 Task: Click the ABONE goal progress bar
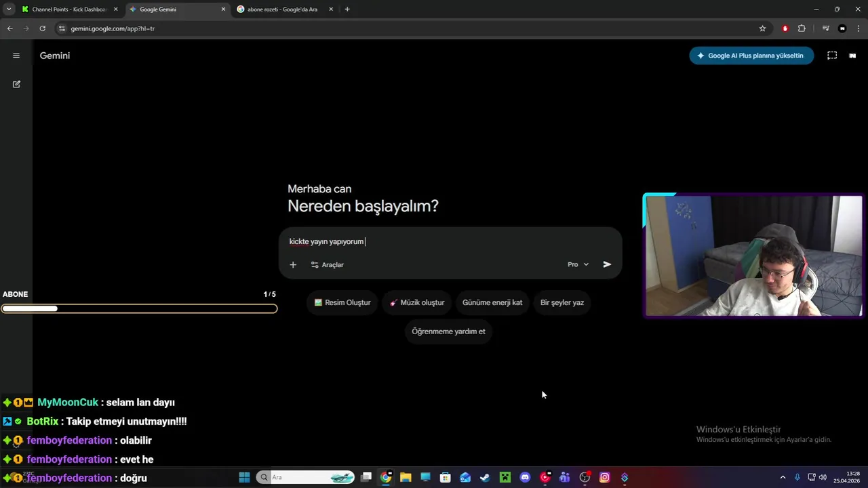[139, 309]
